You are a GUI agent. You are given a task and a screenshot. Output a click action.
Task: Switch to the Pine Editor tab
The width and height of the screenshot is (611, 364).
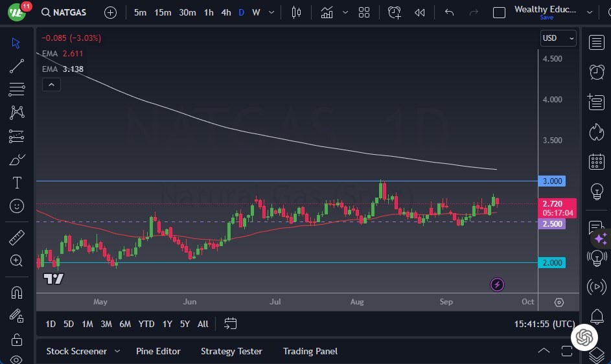(158, 351)
